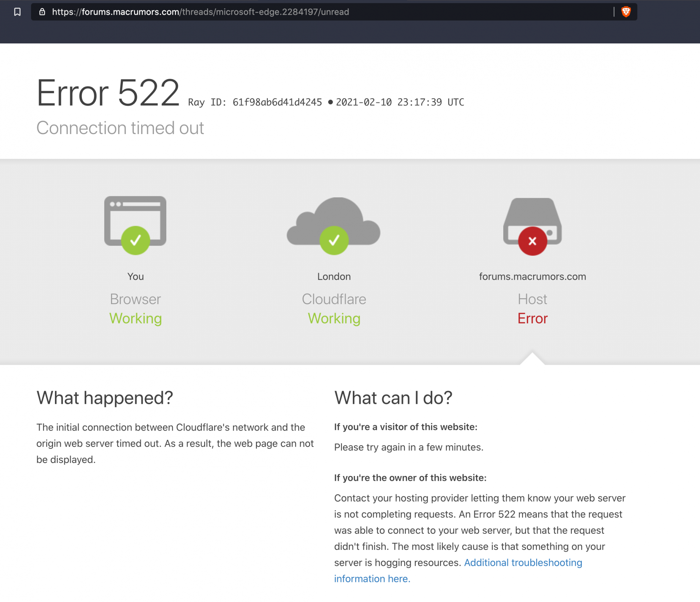Click forums.macrumors.com label under server icon
Viewport: 700px width, 602px height.
532,276
